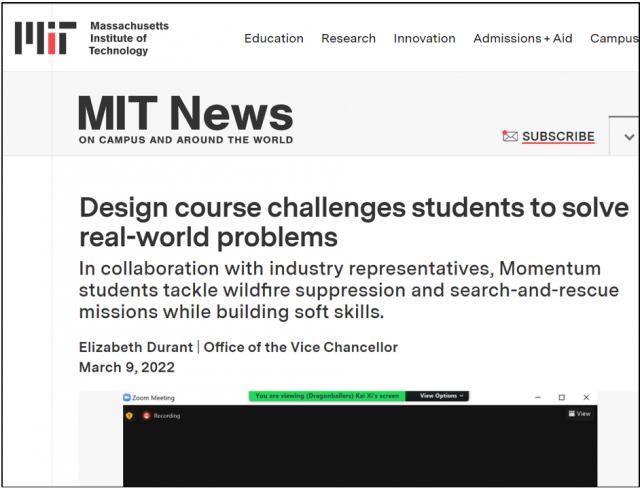Select the Innovation nav item
This screenshot has height=488, width=640.
click(424, 38)
